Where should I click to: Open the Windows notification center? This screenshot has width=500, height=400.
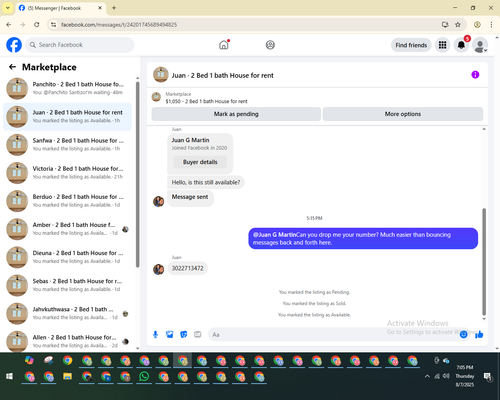pyautogui.click(x=488, y=377)
